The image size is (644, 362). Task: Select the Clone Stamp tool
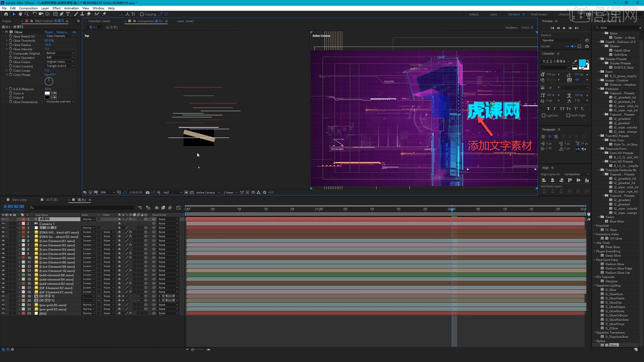pos(82,14)
